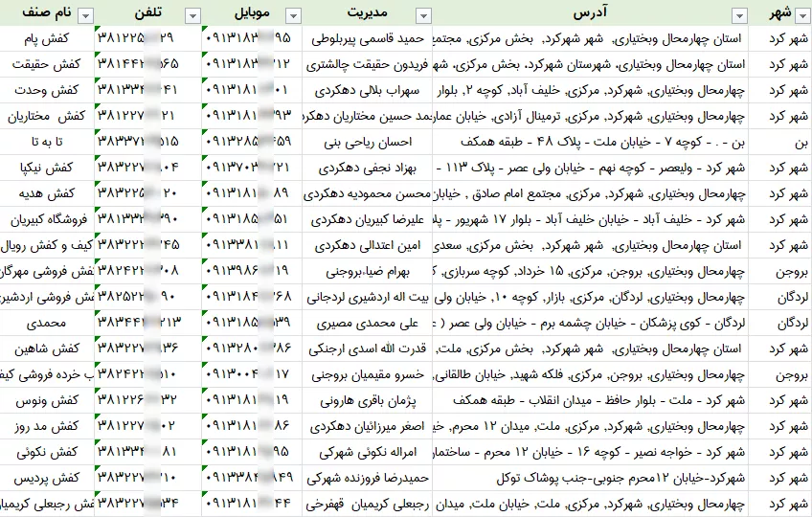The image size is (812, 517).
Task: Select the آدرس column header
Action: (591, 12)
